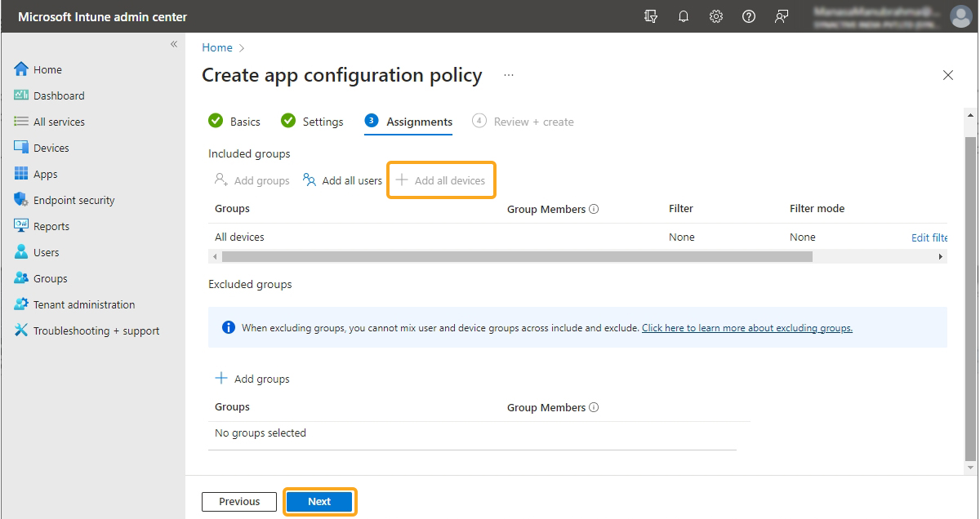Click the user account avatar

[x=960, y=16]
